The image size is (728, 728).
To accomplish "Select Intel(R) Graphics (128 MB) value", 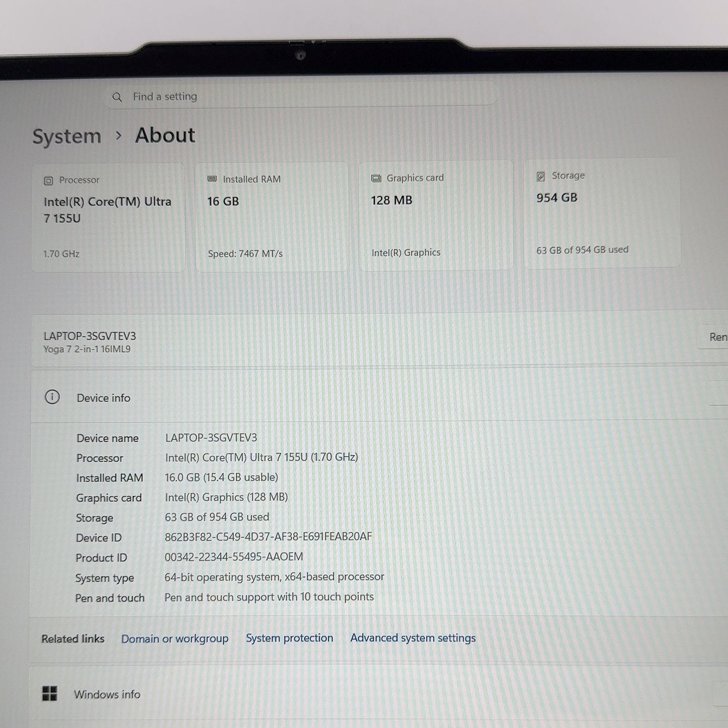I will [226, 497].
